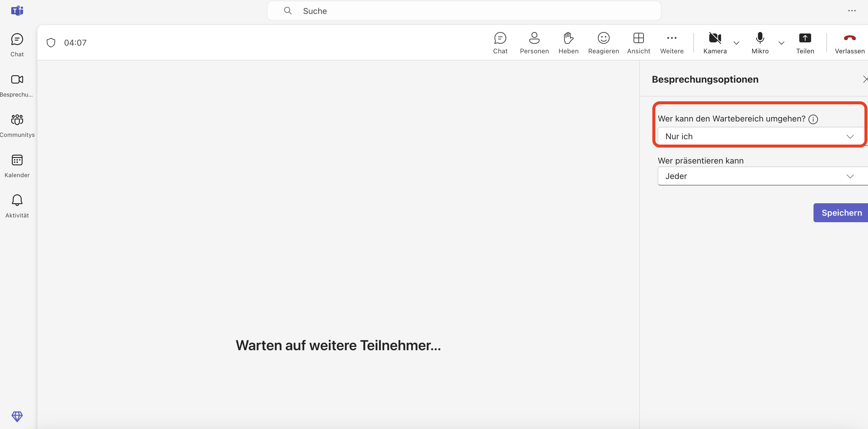The height and width of the screenshot is (429, 868).
Task: Open Communitys in the left sidebar
Action: click(x=17, y=125)
